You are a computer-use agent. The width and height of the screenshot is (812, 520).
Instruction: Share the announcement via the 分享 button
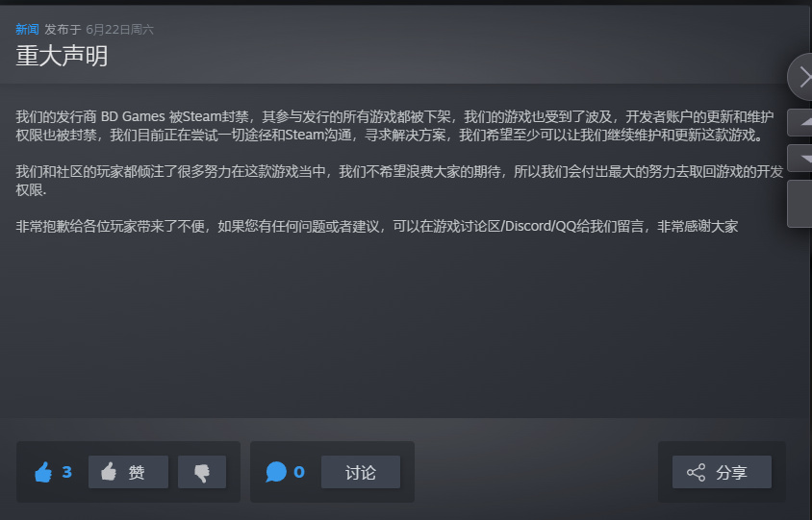point(722,472)
